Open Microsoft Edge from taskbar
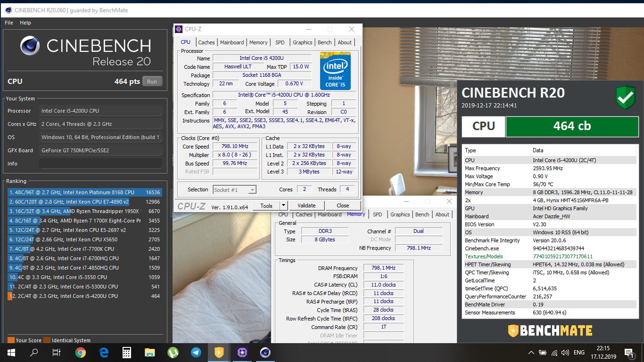 pyautogui.click(x=103, y=352)
